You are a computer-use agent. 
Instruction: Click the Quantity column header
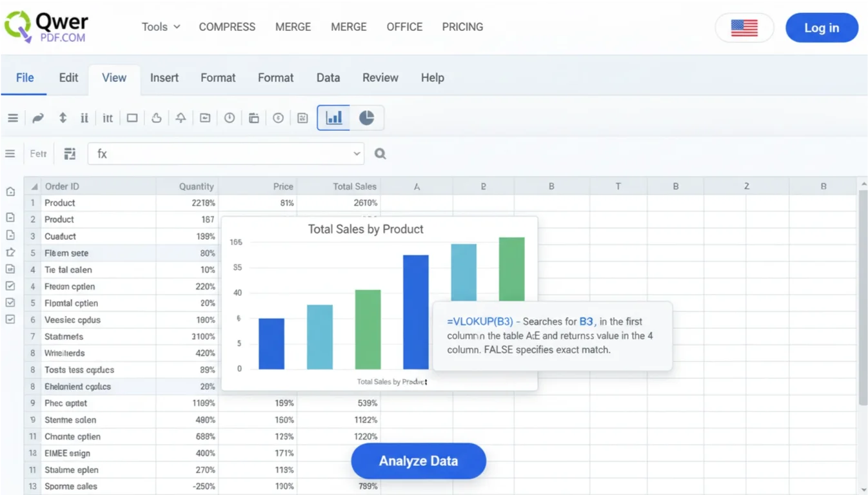pos(187,186)
